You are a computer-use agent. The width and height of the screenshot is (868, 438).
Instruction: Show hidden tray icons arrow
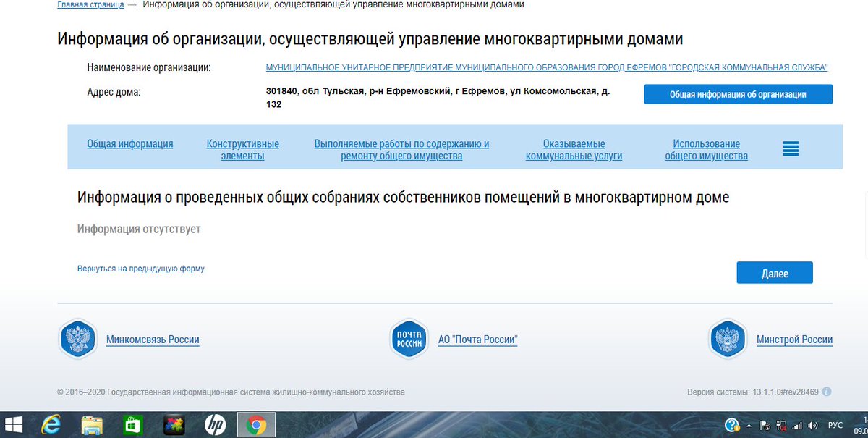click(x=749, y=426)
